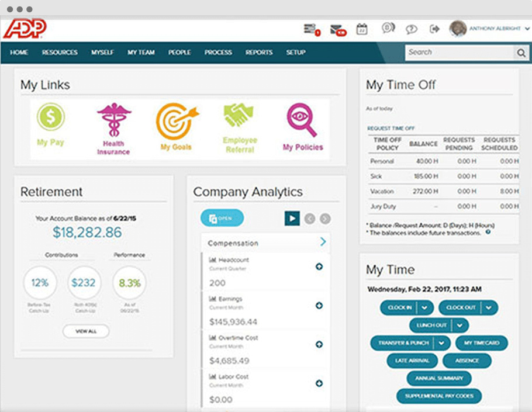Select the Employee Referral handshake icon
The image size is (532, 412).
tap(240, 116)
